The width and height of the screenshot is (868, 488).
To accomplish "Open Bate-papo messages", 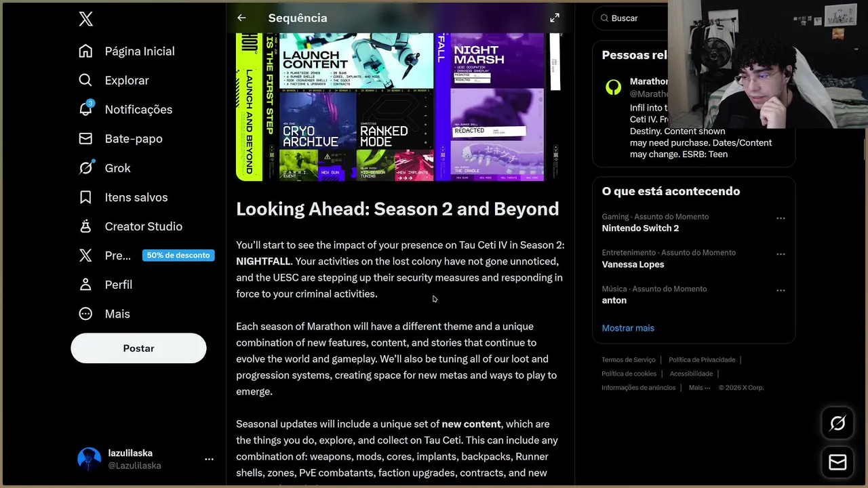I will (x=120, y=138).
